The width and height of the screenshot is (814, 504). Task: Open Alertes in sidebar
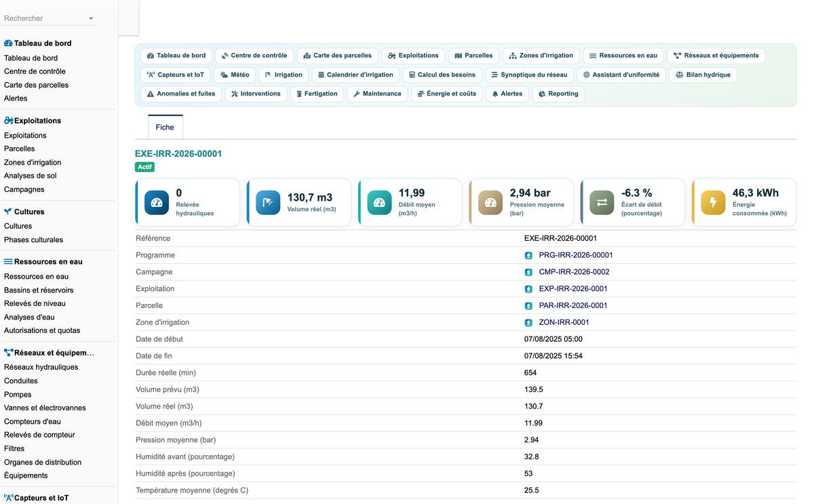16,99
